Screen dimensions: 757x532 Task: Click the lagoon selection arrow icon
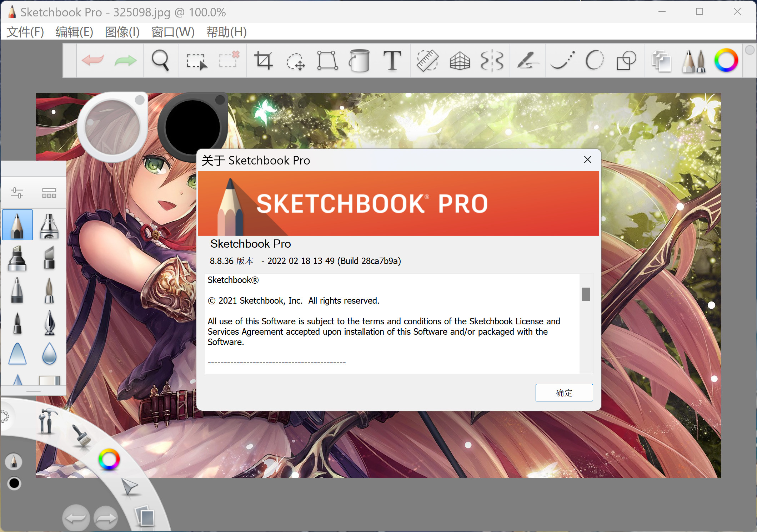[129, 487]
